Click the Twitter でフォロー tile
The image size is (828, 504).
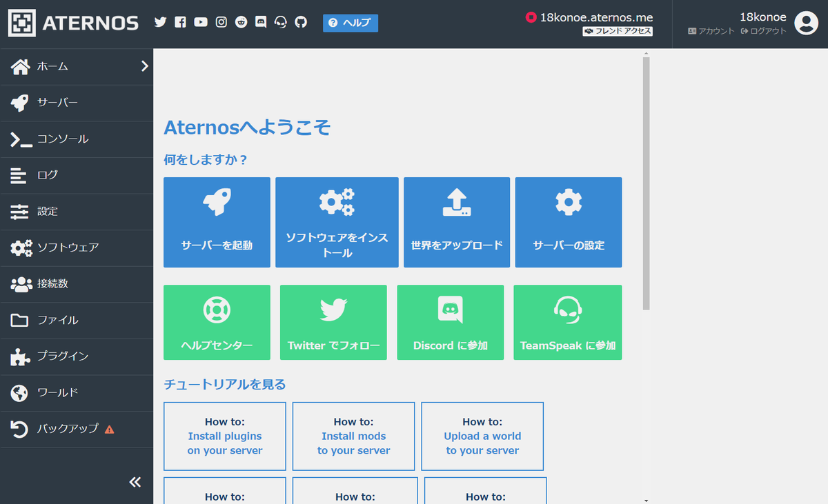[333, 322]
